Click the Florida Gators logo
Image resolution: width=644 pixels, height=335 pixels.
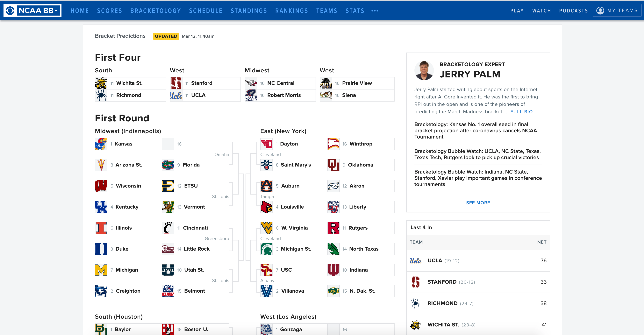[168, 165]
